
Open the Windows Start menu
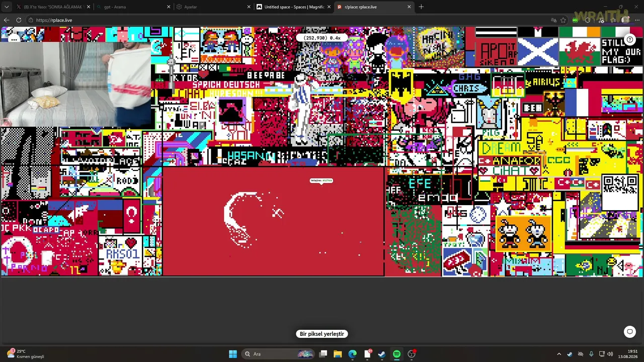pos(233,354)
